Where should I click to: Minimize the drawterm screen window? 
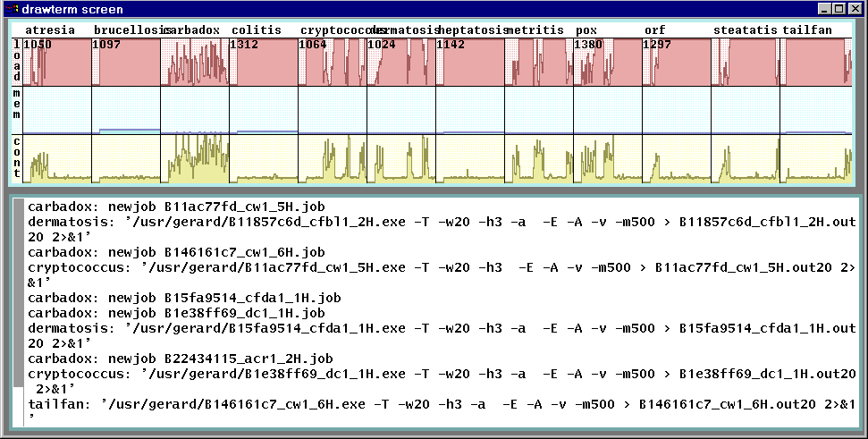coord(823,9)
